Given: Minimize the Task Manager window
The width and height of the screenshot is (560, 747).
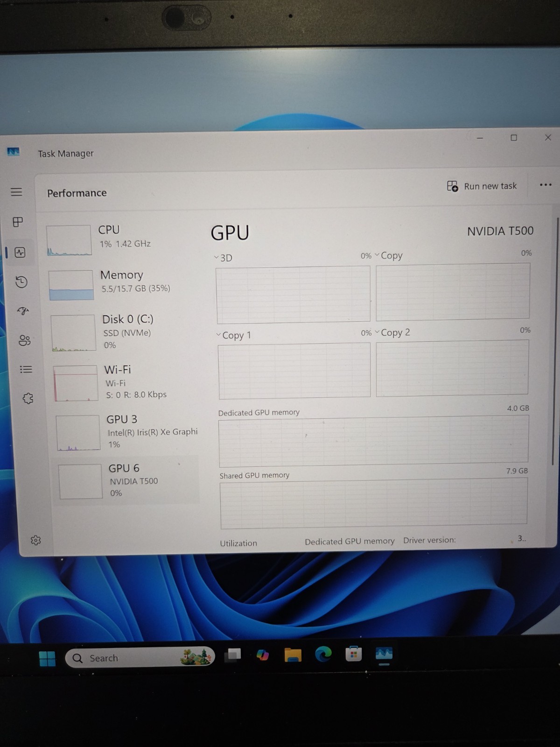Looking at the screenshot, I should point(480,138).
